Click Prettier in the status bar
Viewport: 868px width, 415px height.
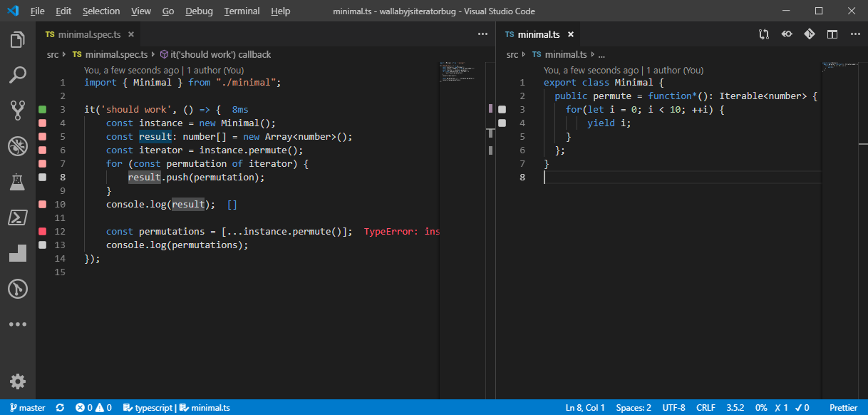pos(844,408)
